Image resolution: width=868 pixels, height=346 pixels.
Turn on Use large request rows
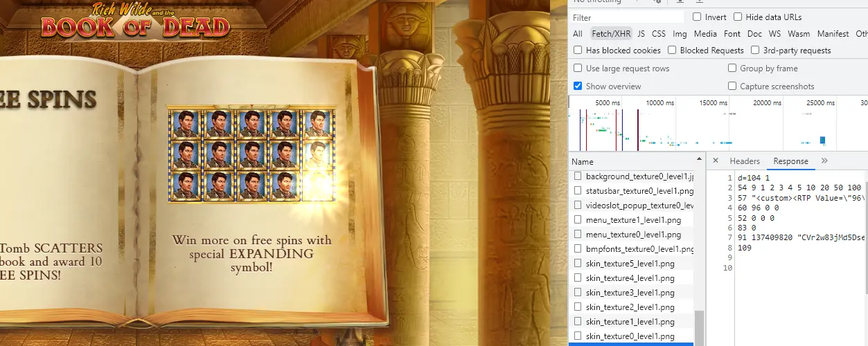tap(578, 68)
